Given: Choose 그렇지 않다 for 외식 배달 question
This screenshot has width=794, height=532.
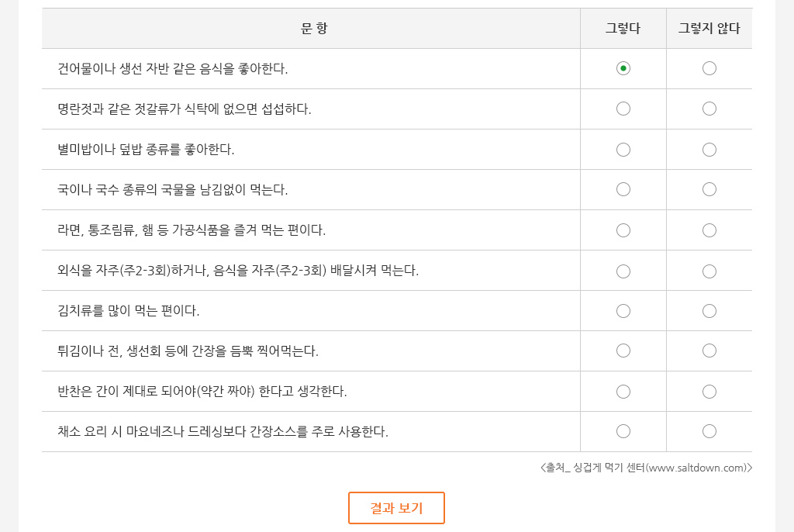Looking at the screenshot, I should [709, 271].
